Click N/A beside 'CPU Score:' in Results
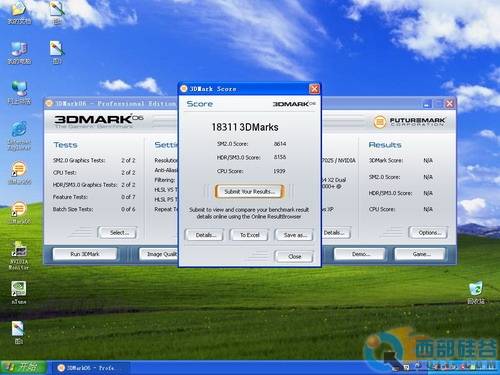 [x=428, y=209]
